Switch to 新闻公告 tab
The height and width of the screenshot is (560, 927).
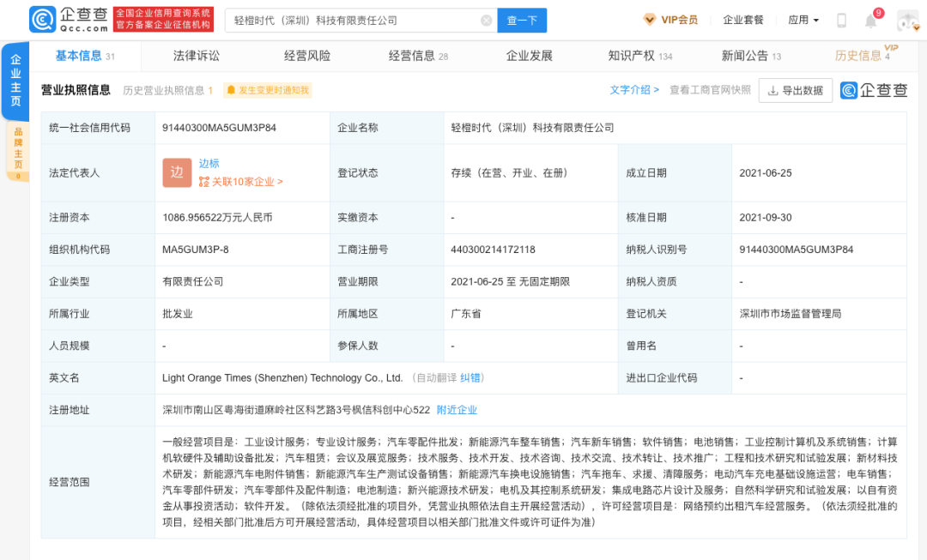tap(751, 56)
